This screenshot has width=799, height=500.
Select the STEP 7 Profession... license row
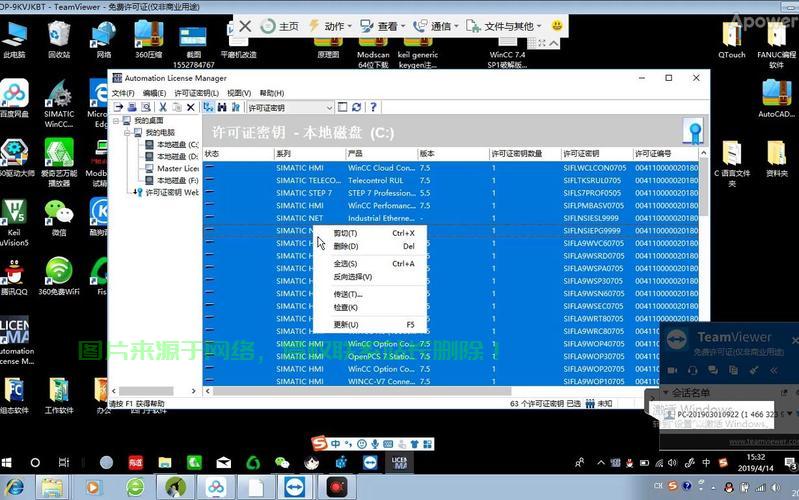[450, 193]
